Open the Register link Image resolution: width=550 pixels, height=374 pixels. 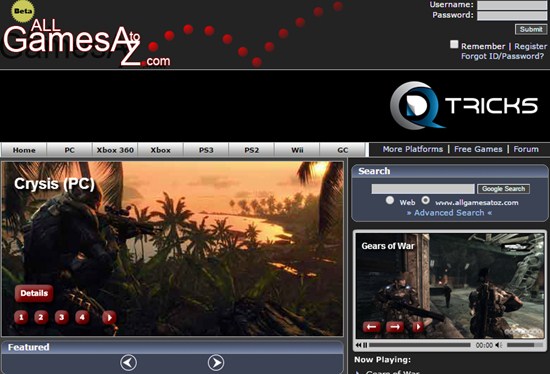pyautogui.click(x=530, y=46)
